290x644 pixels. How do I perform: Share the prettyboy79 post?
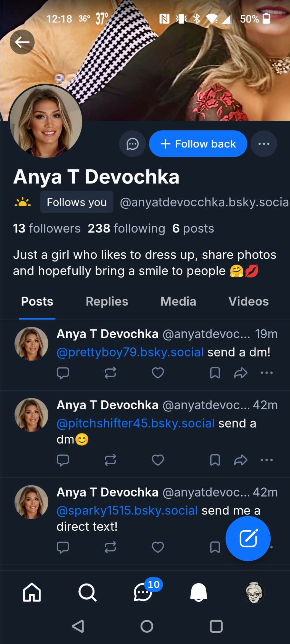click(x=240, y=373)
